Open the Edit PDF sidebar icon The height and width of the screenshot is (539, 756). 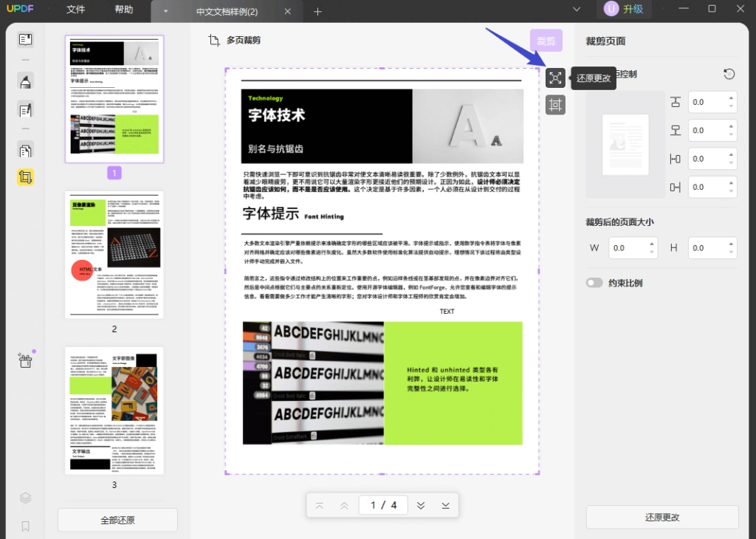[26, 110]
